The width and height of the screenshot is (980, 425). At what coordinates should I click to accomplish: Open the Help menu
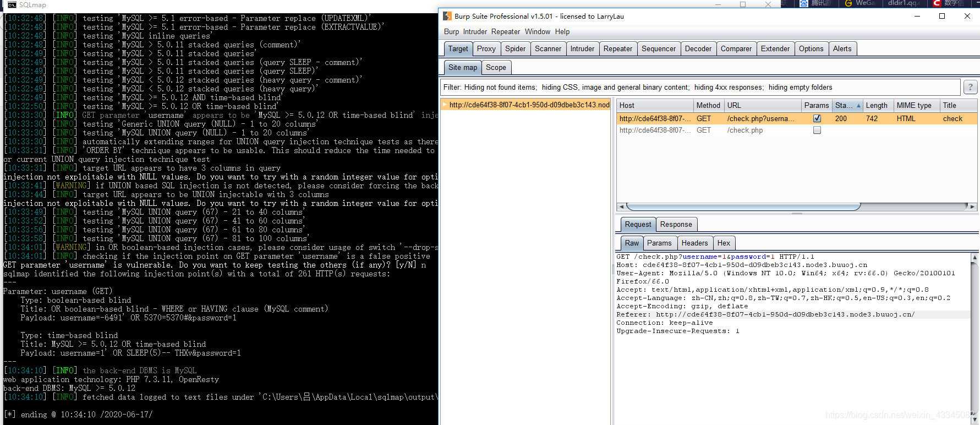pyautogui.click(x=562, y=31)
